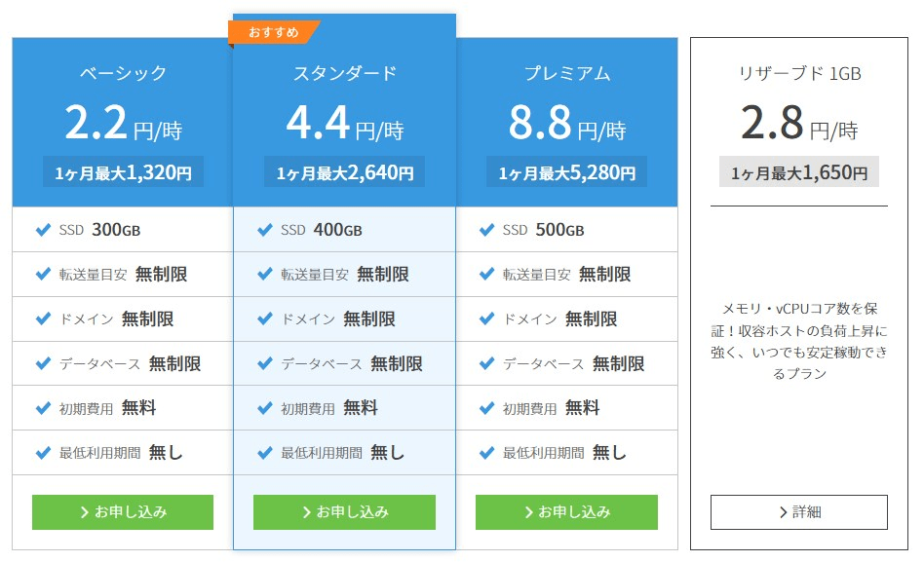
Task: Click プレミアム データベース checkmark icon
Action: pyautogui.click(x=486, y=363)
